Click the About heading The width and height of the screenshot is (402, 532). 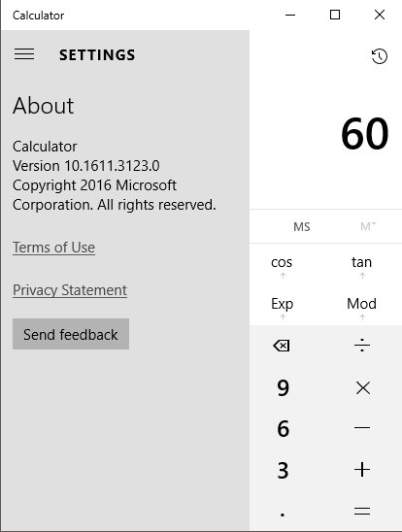[44, 106]
